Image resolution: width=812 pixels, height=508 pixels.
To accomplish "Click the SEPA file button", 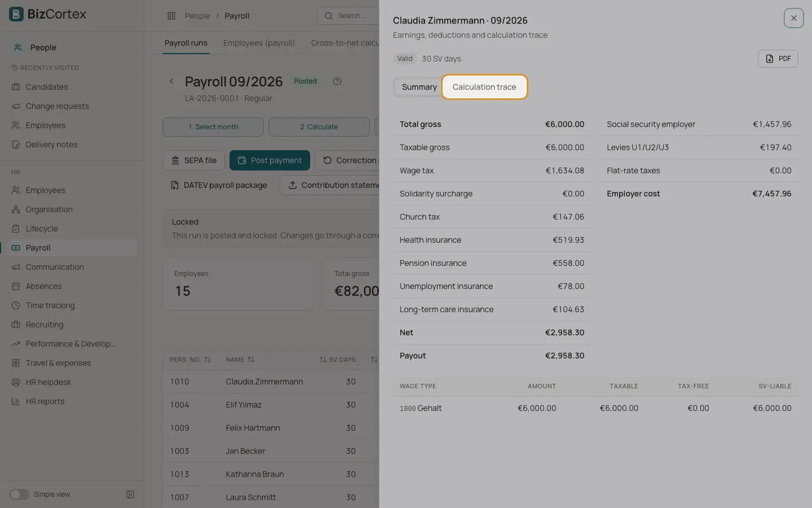I will pos(193,160).
